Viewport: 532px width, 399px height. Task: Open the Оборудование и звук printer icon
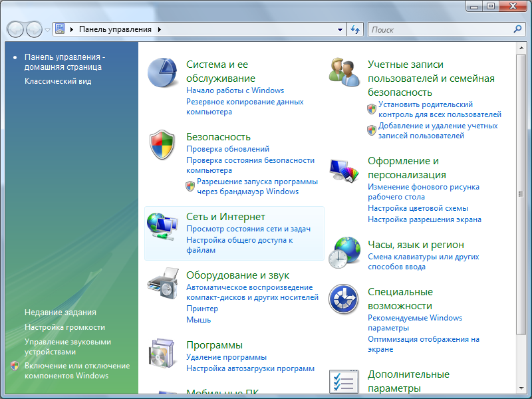click(162, 285)
